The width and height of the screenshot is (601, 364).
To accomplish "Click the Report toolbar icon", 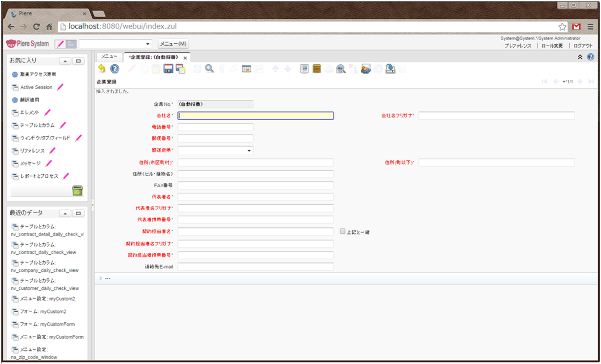I will click(x=304, y=69).
